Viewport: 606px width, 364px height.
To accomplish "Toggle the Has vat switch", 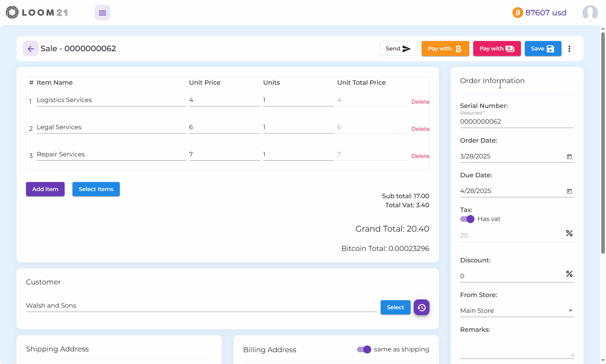I will point(467,219).
